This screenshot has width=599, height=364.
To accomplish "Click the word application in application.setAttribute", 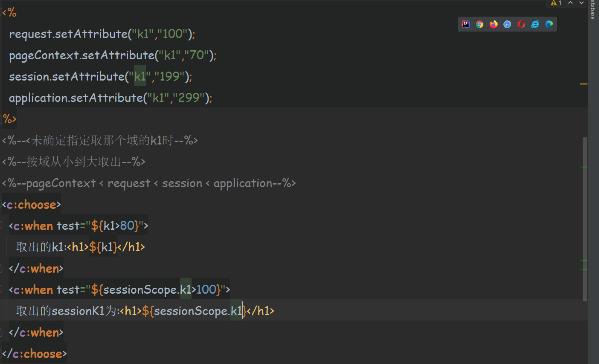I will (x=38, y=98).
